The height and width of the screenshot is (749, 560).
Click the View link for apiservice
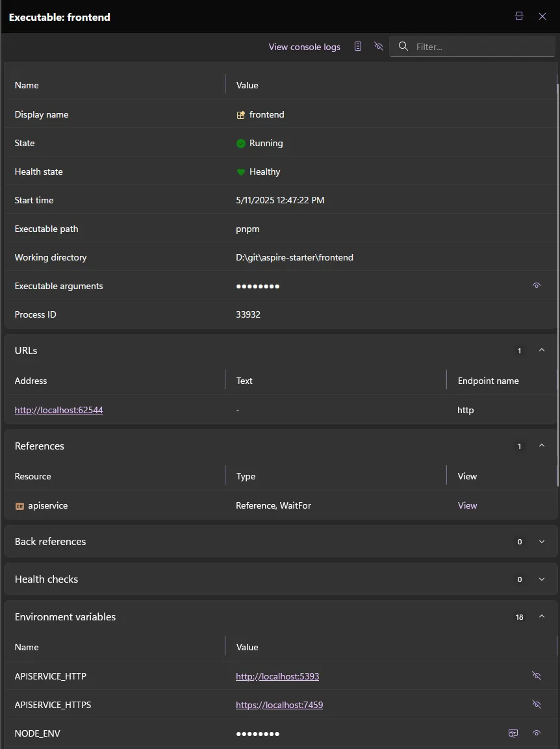pos(467,505)
